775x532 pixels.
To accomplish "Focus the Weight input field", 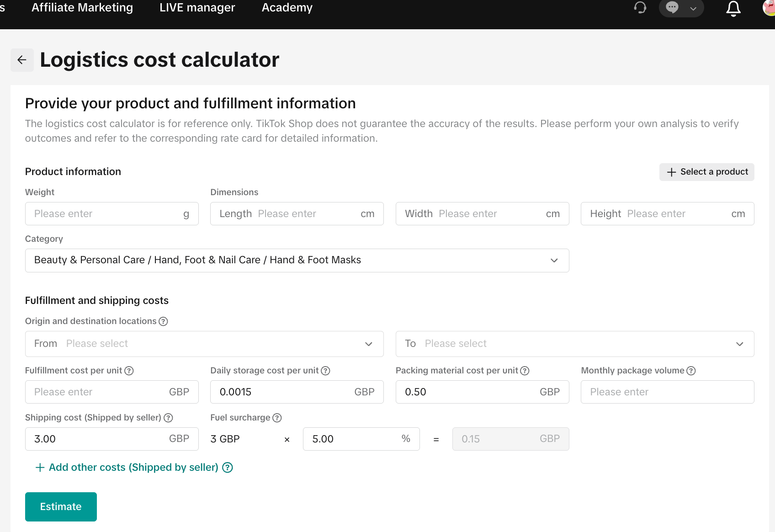I will (x=105, y=214).
